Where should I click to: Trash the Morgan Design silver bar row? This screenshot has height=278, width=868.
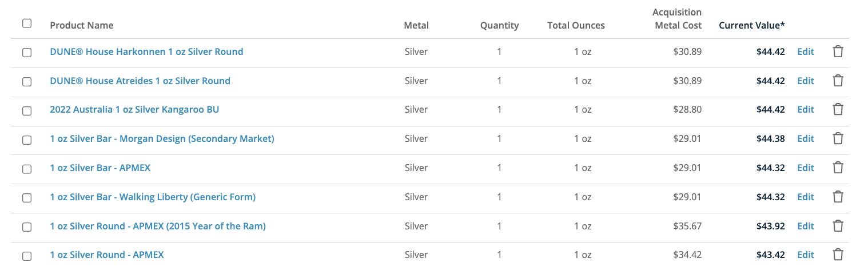pyautogui.click(x=838, y=138)
